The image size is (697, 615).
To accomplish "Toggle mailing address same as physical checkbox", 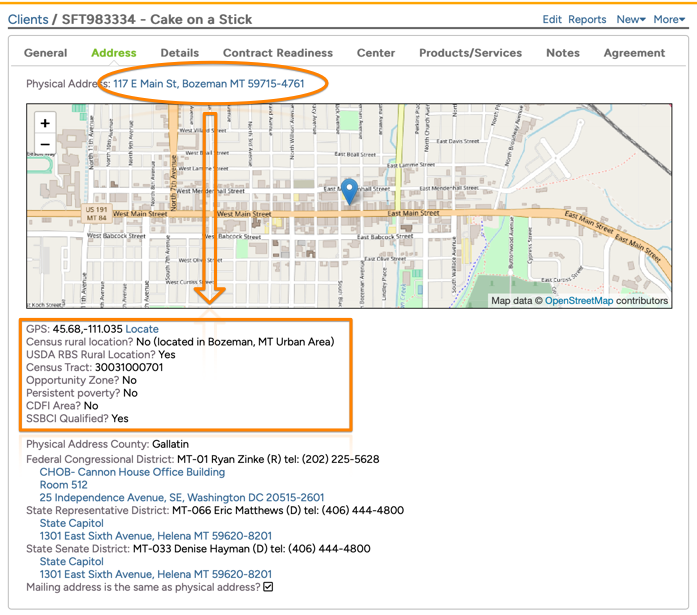I will (268, 587).
